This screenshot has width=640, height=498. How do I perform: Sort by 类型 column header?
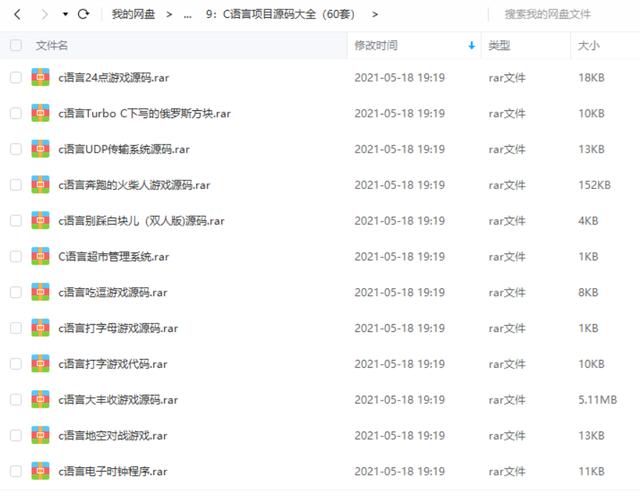pyautogui.click(x=499, y=45)
